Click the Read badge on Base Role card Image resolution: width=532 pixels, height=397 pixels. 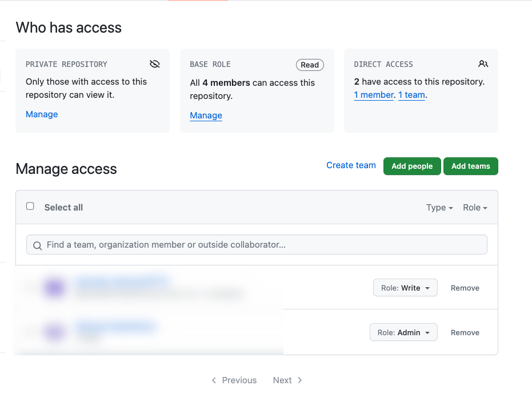click(310, 65)
